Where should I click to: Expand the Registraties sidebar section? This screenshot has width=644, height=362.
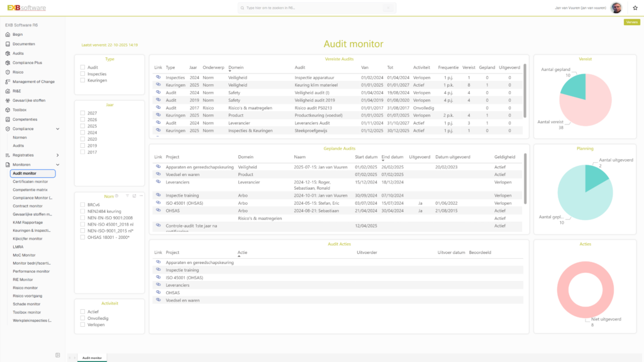[x=26, y=155]
